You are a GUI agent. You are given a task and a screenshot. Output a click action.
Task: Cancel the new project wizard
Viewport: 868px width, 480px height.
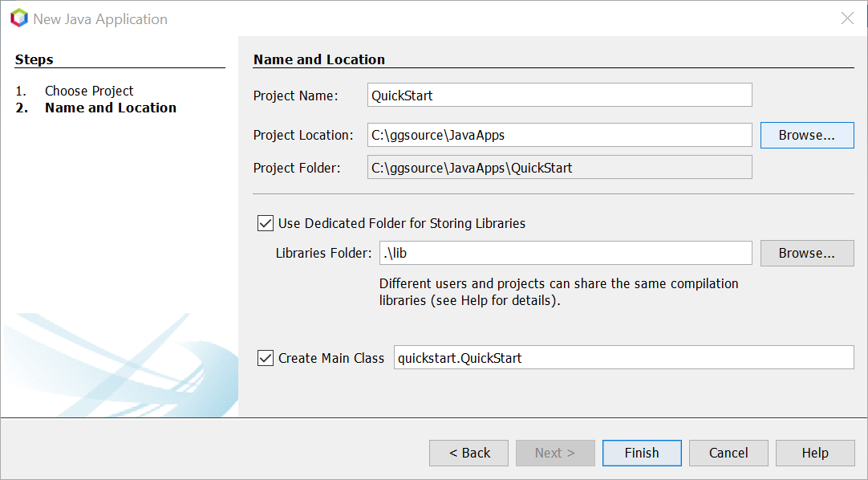pos(728,453)
